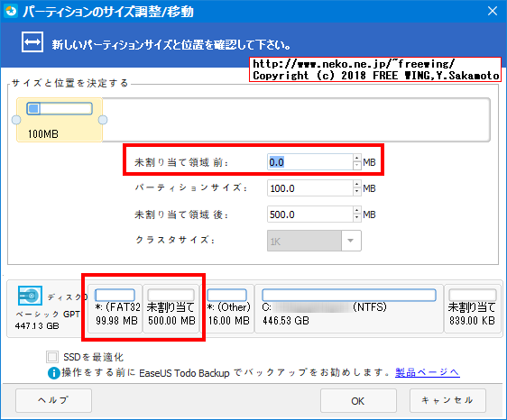Increase partition size with up arrow
Screen dimensions: 507x420
(x=356, y=184)
